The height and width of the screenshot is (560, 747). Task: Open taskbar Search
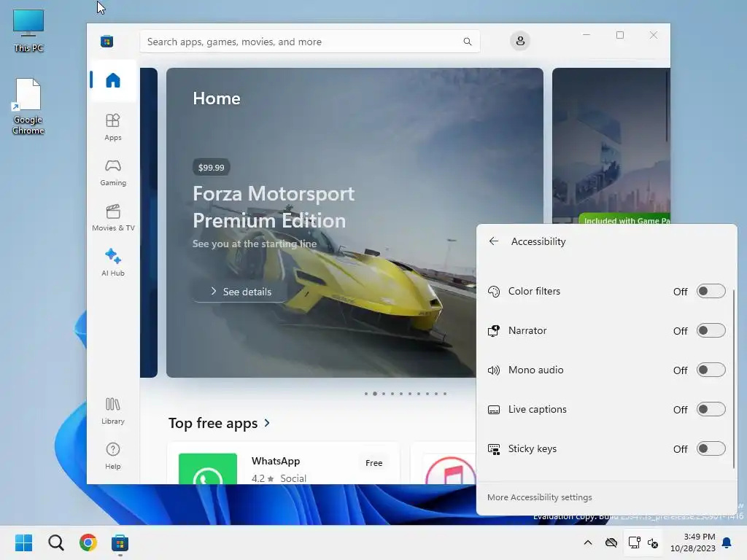pyautogui.click(x=55, y=542)
